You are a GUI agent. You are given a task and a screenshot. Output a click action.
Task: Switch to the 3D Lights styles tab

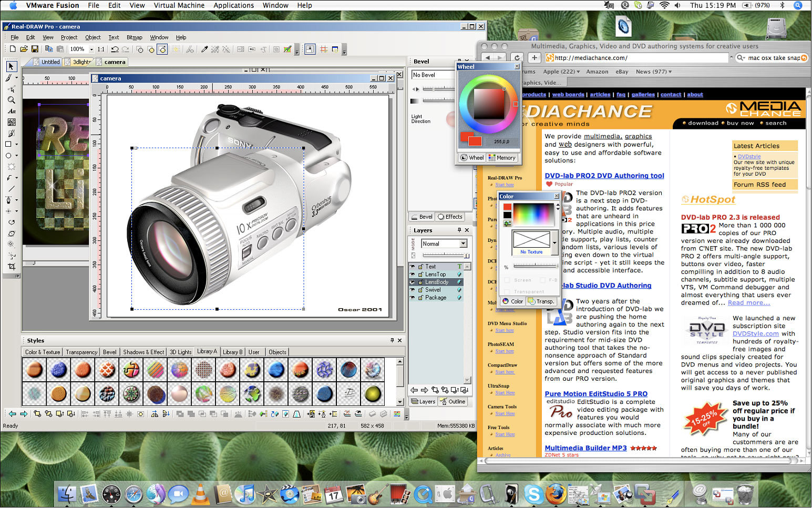pos(180,352)
